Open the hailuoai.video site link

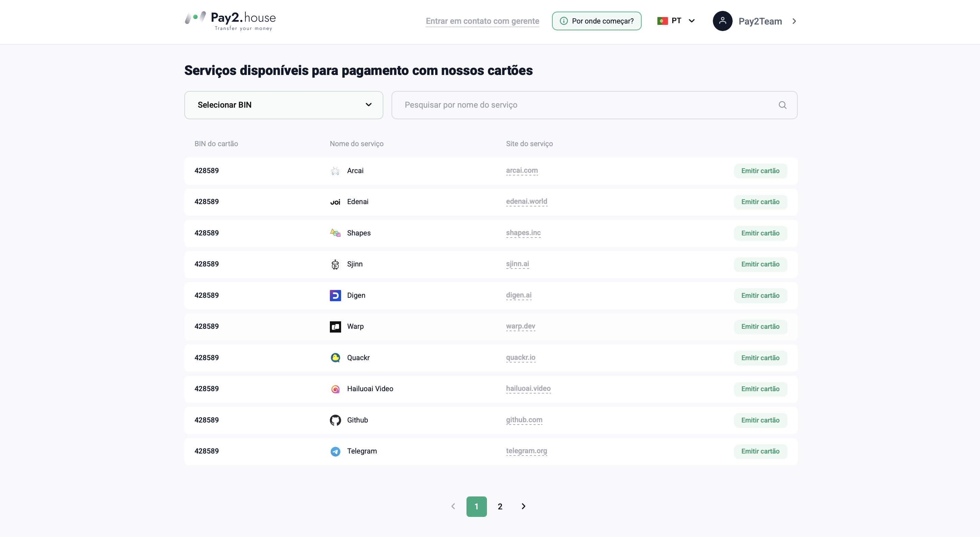[528, 389]
